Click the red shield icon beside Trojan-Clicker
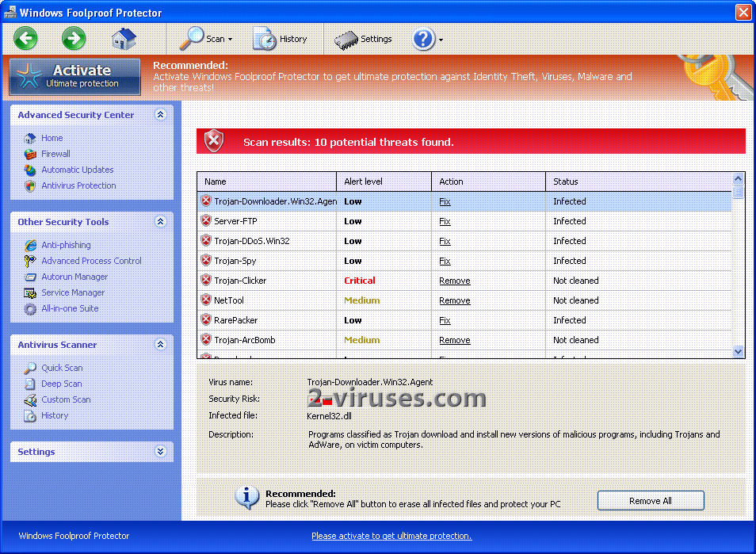This screenshot has height=554, width=756. pos(206,280)
